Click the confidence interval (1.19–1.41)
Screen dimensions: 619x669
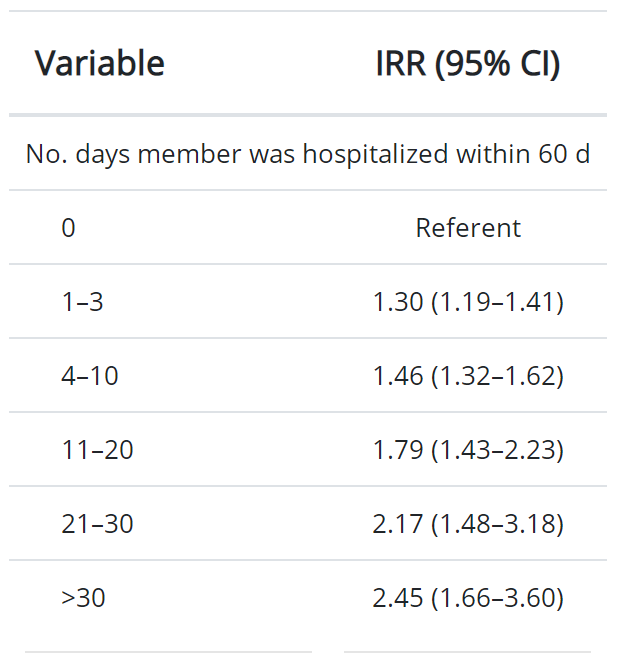pos(497,302)
